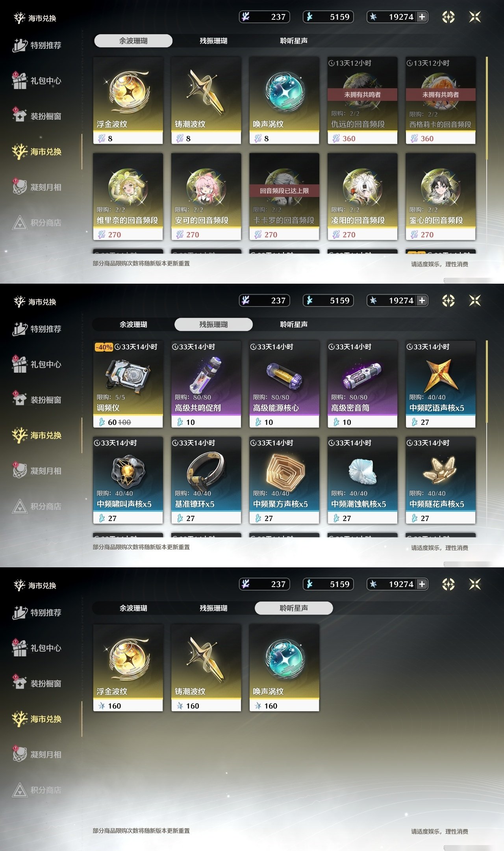Open the 仇远的回音频段 card priced 360
This screenshot has height=851, width=504.
(x=362, y=100)
